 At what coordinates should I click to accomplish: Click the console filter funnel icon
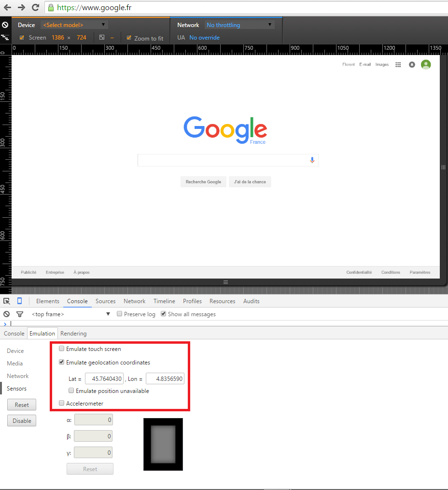(x=20, y=314)
